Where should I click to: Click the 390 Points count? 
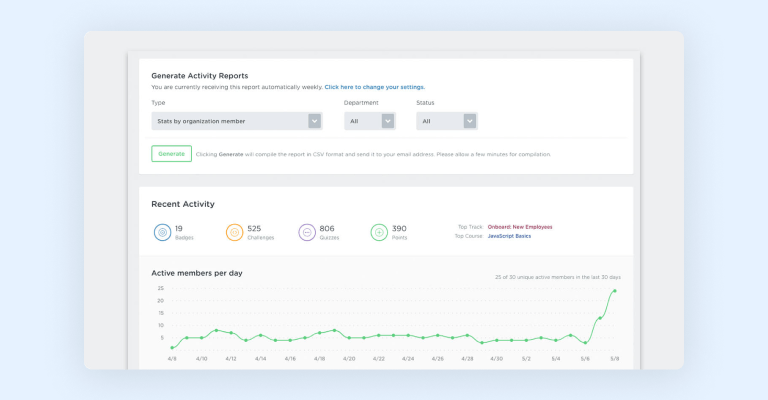[x=399, y=228]
